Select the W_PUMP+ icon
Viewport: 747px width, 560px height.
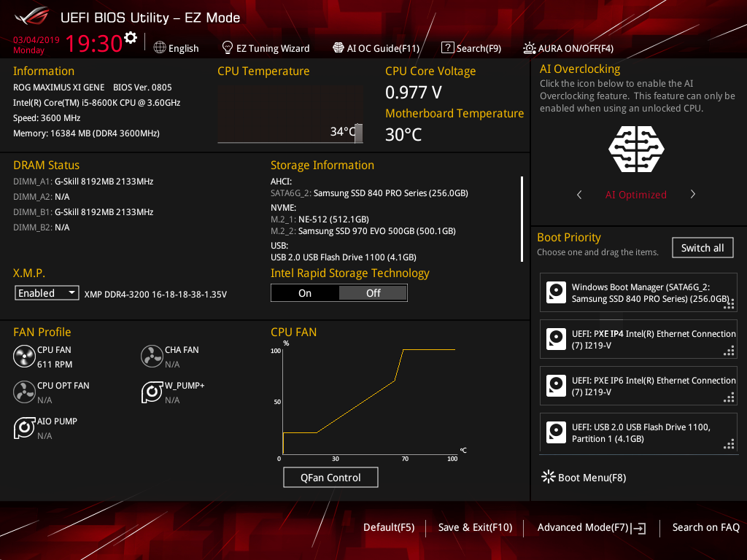click(152, 392)
